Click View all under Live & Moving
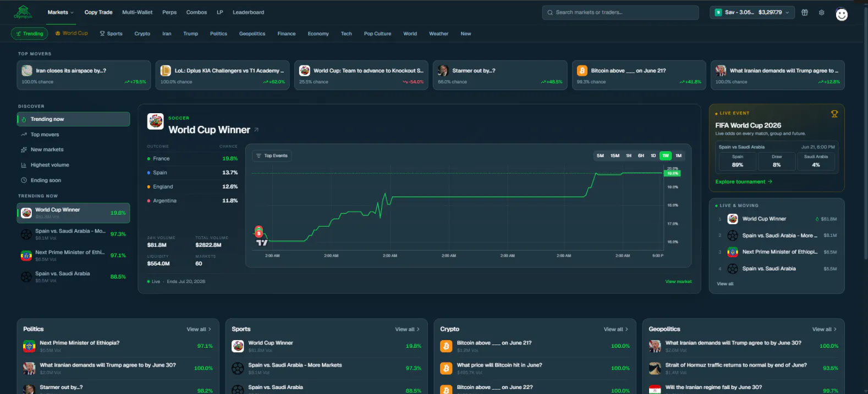 tap(725, 284)
